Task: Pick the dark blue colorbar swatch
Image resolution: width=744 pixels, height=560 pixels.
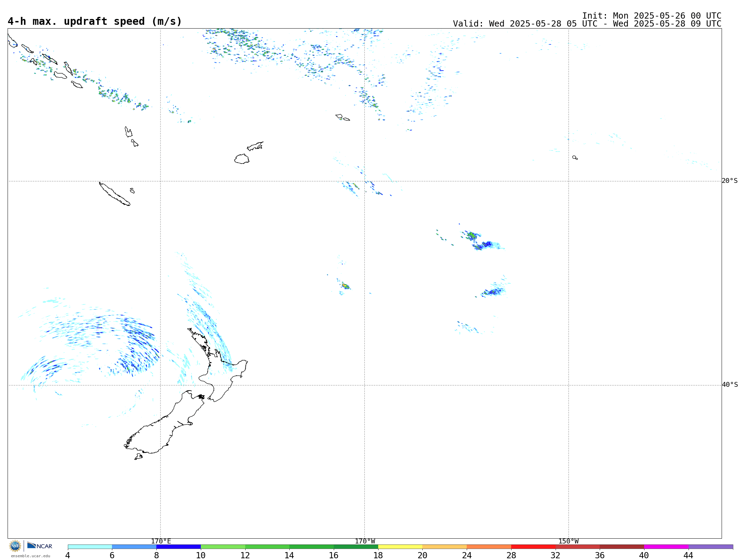Action: (178, 547)
